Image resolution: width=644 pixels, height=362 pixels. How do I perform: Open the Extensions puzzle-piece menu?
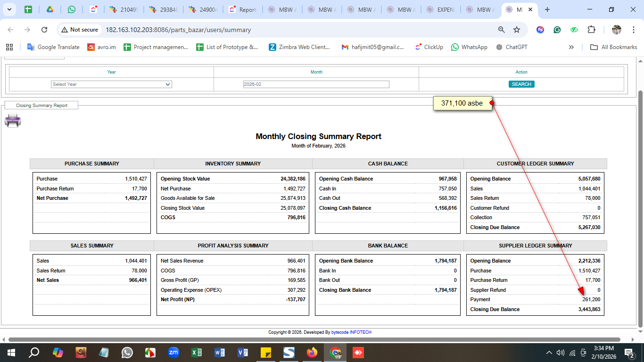(x=591, y=30)
